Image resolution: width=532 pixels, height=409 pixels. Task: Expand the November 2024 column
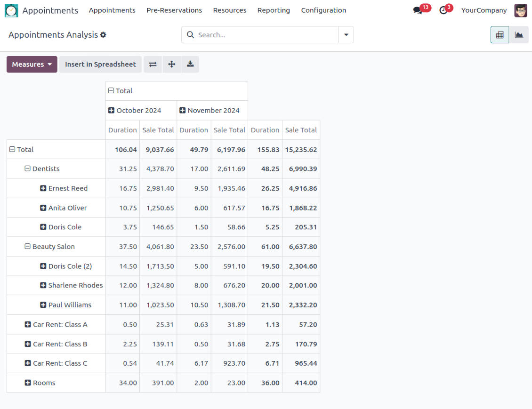[x=183, y=110]
